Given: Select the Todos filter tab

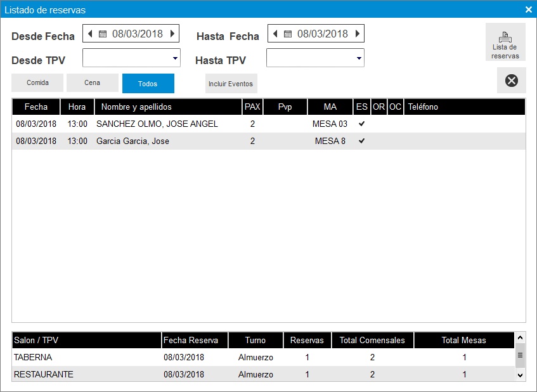Looking at the screenshot, I should click(x=148, y=84).
